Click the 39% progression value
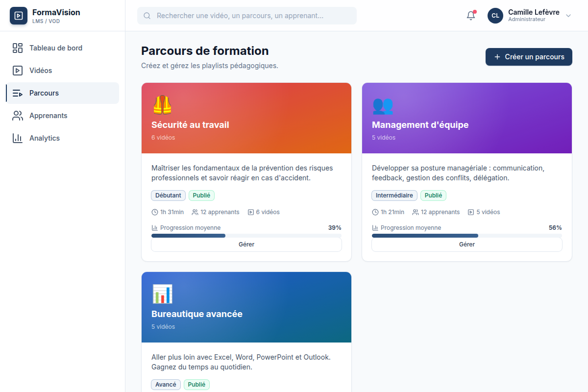Viewport: 588px width, 392px height. [335, 228]
